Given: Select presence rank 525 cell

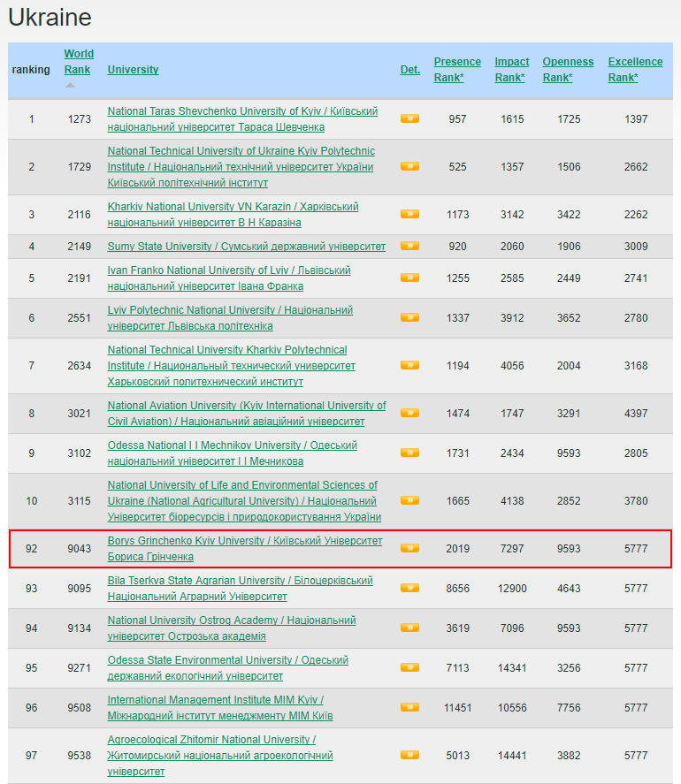Looking at the screenshot, I should coord(457,166).
